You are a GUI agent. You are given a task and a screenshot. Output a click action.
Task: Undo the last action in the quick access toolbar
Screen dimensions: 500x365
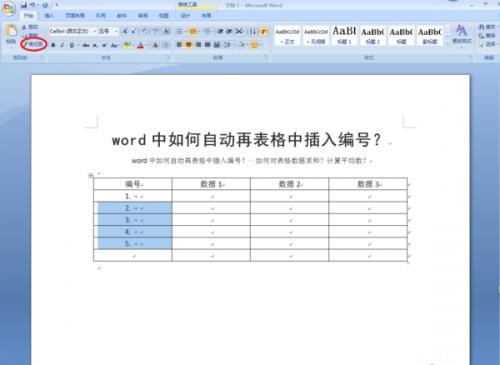click(x=33, y=5)
